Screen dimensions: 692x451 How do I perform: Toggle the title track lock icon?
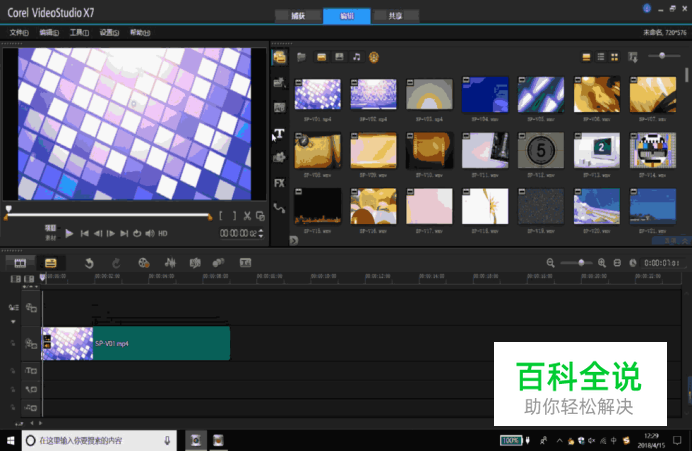[x=13, y=371]
